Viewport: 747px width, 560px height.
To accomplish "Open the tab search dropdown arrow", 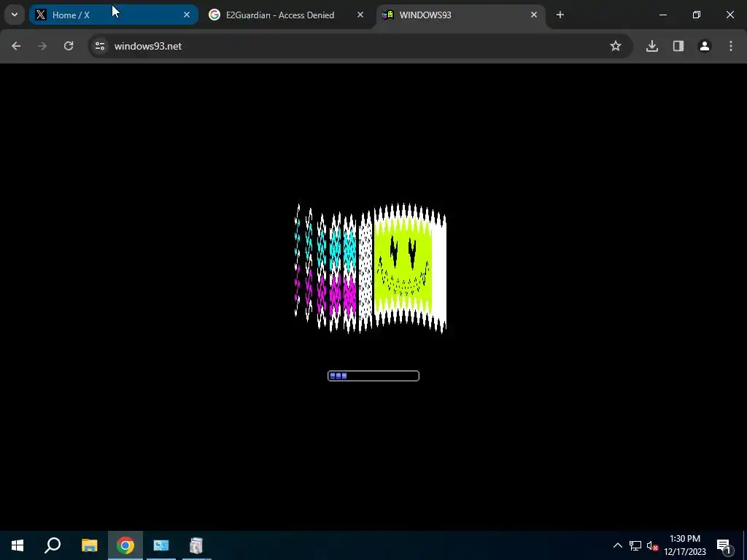I will 15,15.
